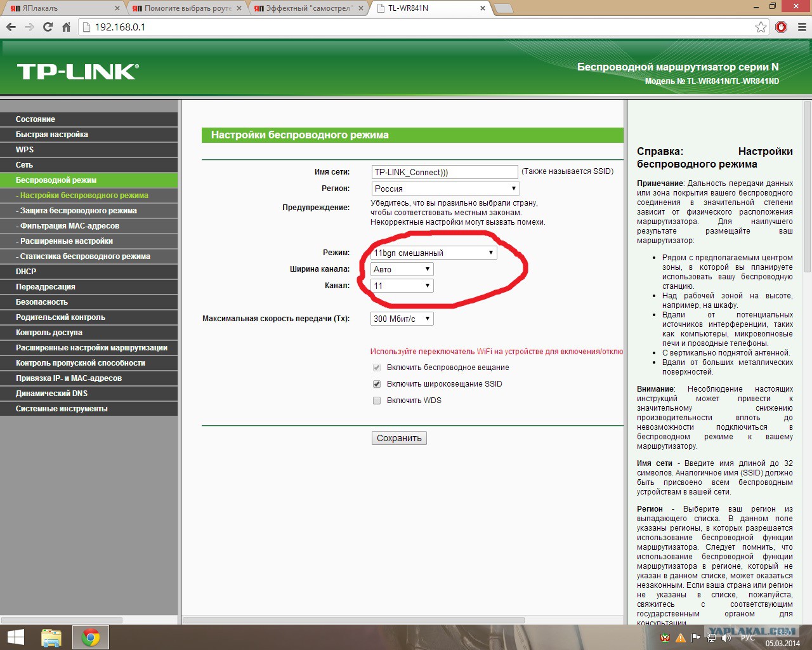
Task: Bookmark this page with the star icon
Action: click(x=761, y=27)
